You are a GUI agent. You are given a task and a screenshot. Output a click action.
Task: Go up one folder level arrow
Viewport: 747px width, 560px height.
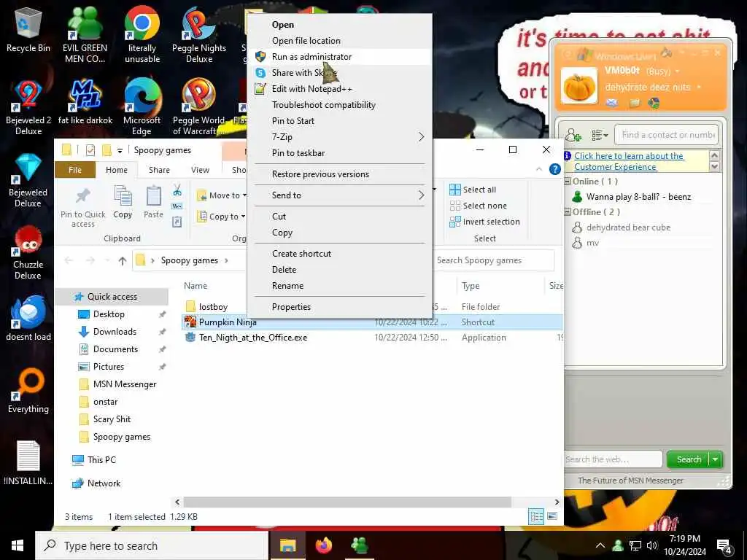point(123,260)
